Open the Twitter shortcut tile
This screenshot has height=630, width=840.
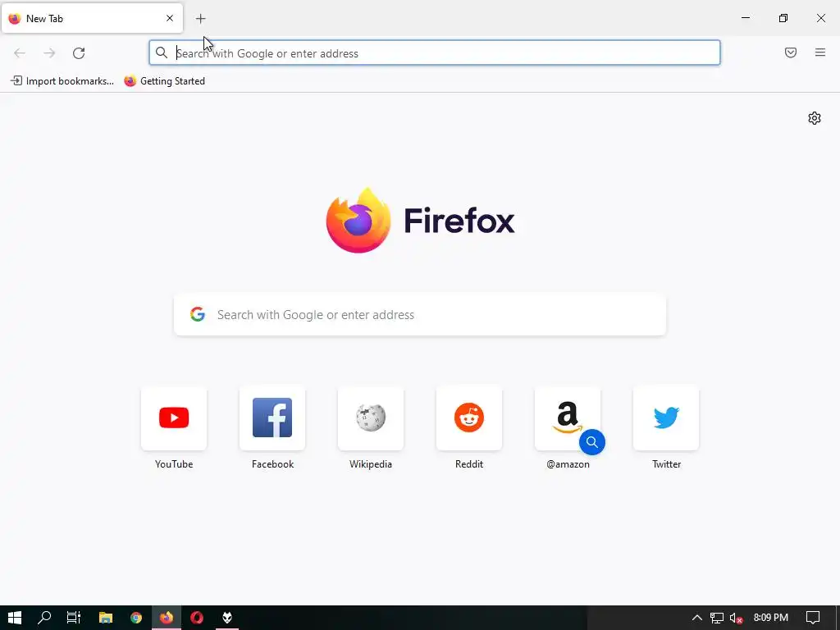coord(666,428)
